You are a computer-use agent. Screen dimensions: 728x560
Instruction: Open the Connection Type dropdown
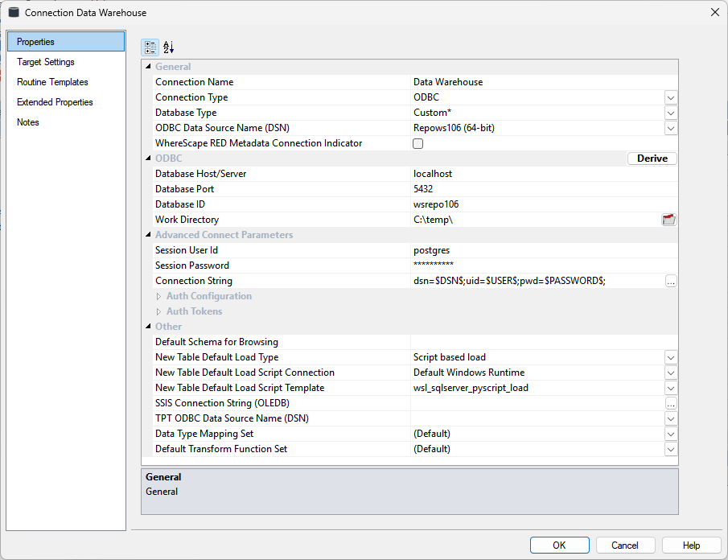[x=671, y=97]
